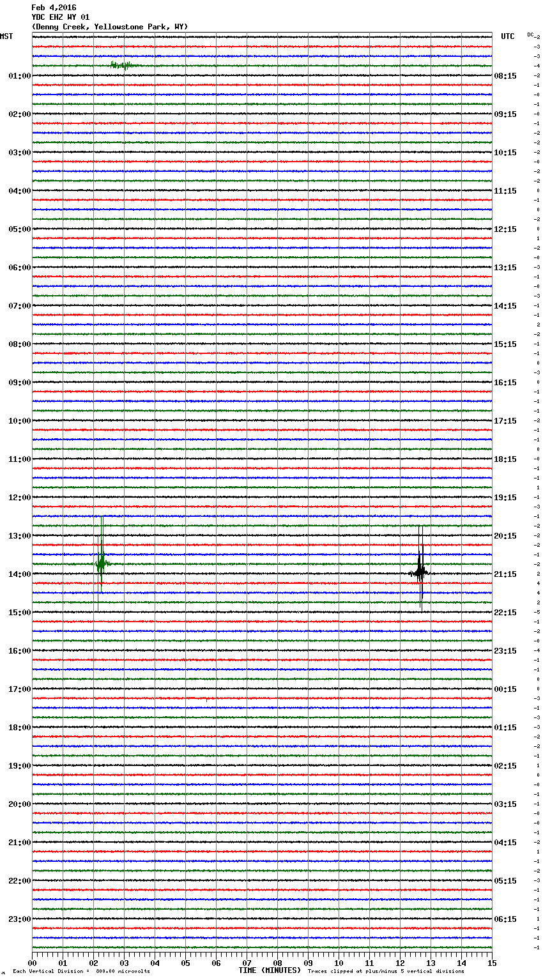The image size is (543, 980).
Task: Click the 02:15 UTC time label
Action: pos(505,766)
